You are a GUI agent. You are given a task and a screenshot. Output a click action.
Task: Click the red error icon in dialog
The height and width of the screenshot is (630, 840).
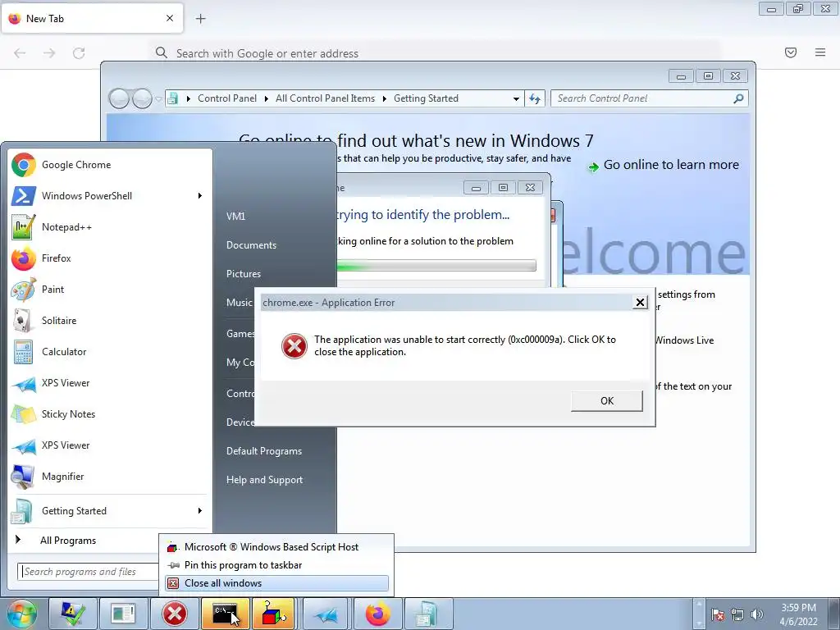[294, 345]
